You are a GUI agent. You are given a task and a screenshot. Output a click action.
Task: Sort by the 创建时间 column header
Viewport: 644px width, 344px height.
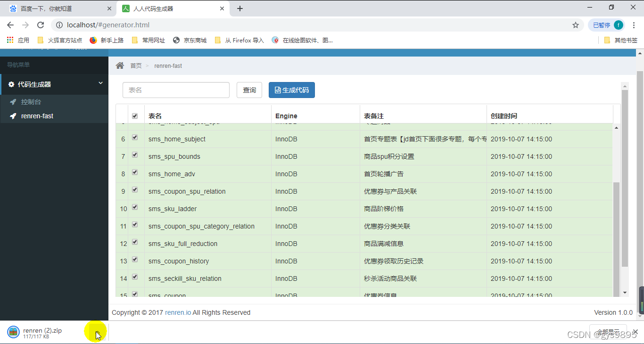pyautogui.click(x=550, y=116)
